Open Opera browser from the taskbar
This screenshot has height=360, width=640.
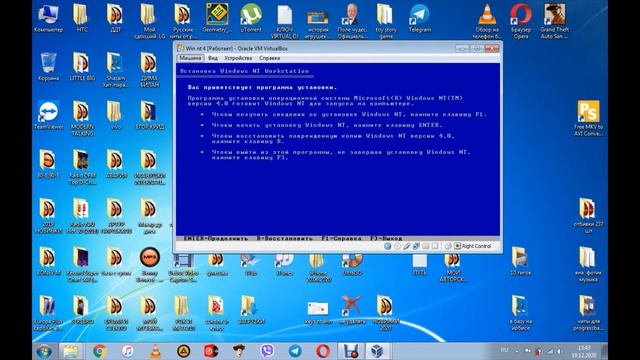coord(322,351)
